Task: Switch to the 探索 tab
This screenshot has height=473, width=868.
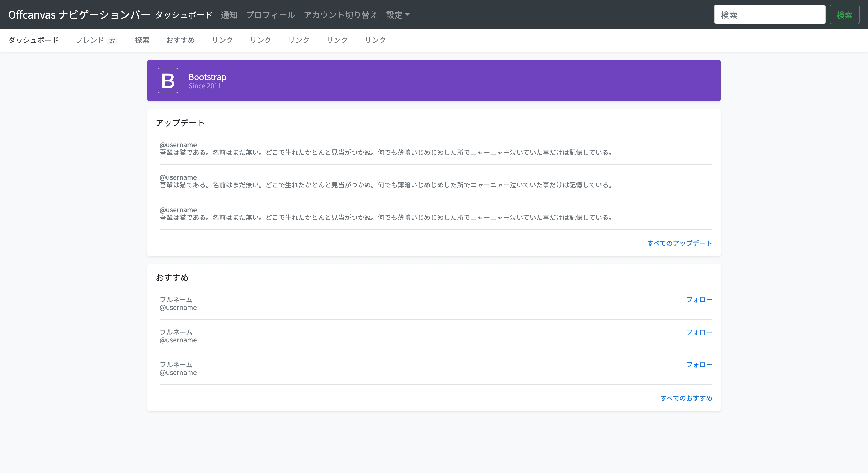Action: pyautogui.click(x=142, y=40)
